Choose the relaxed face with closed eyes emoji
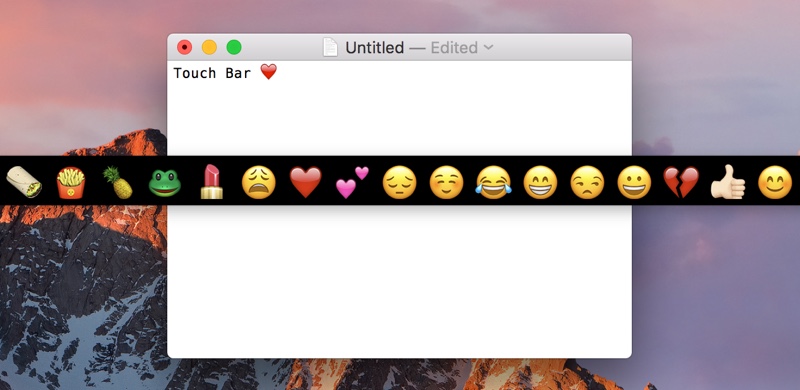Screen dimensions: 800x390 coord(446,182)
